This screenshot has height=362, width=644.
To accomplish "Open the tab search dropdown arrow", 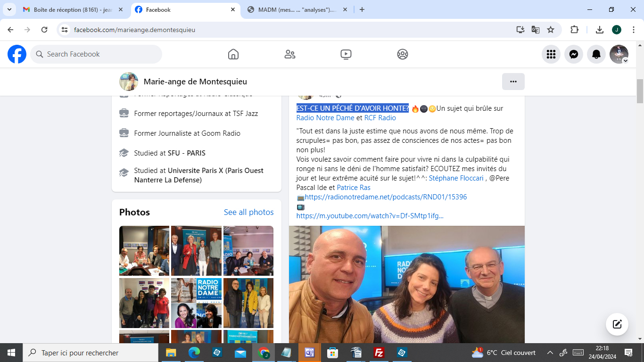I will 9,9.
